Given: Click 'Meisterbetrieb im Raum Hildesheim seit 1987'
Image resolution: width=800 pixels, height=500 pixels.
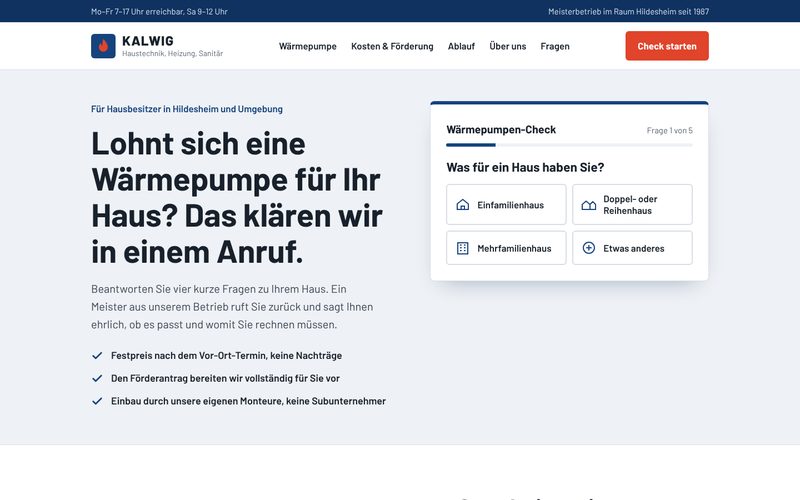Looking at the screenshot, I should pyautogui.click(x=629, y=11).
